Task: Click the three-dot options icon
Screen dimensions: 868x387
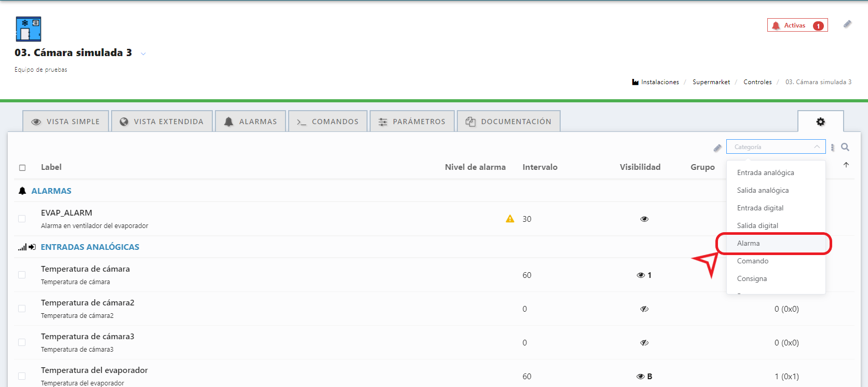Action: point(833,148)
